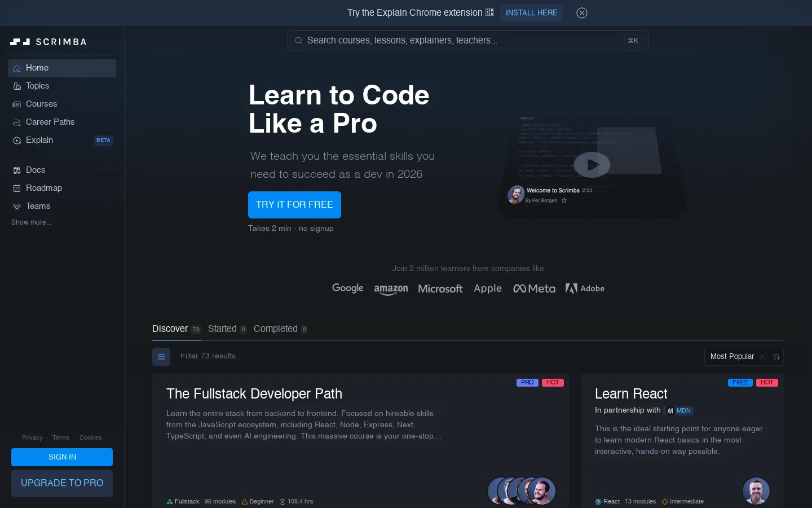
Task: Open the Learn React course
Action: tap(631, 394)
